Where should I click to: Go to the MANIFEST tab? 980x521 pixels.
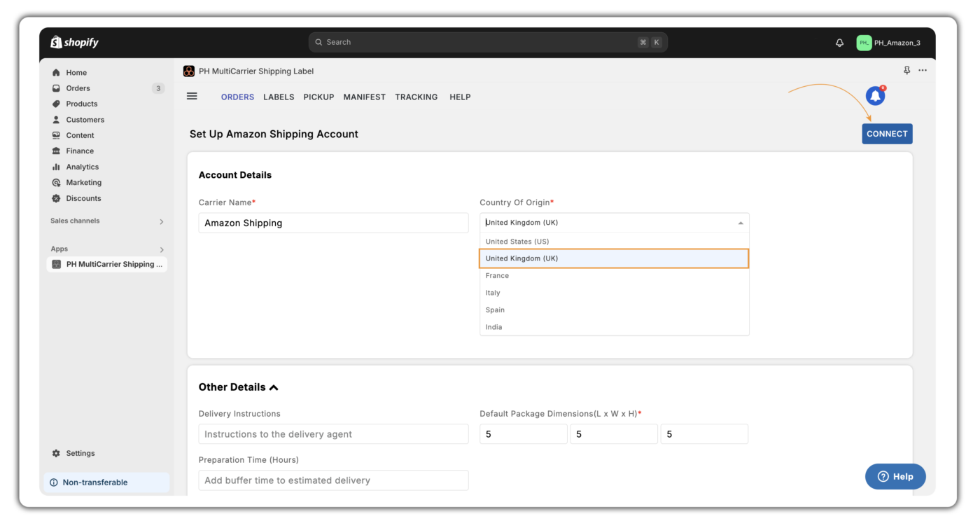364,97
